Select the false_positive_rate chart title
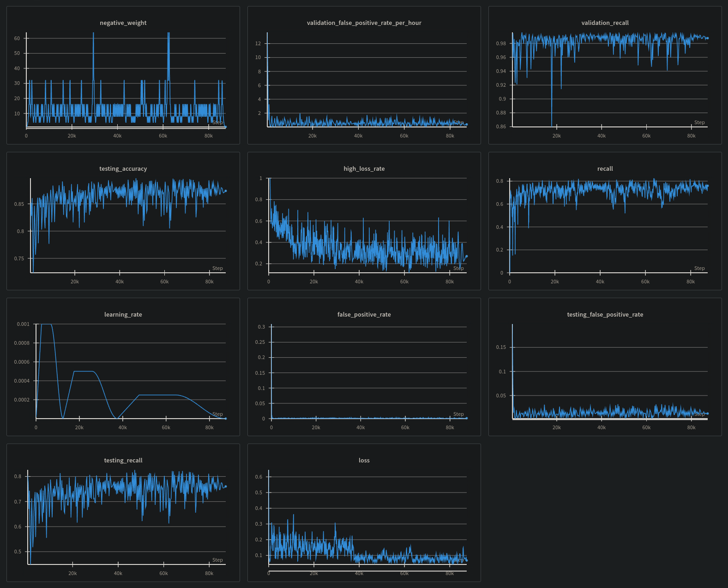This screenshot has height=588, width=728. 364,314
